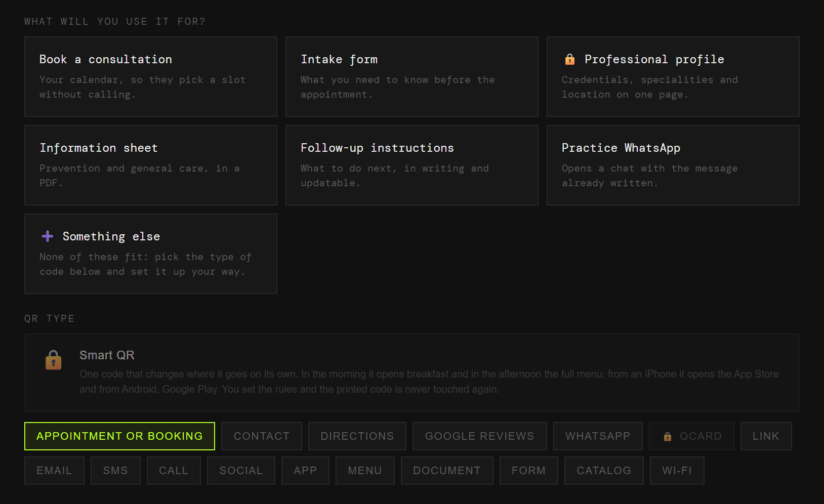Pick the Call QR type
The image size is (824, 504).
click(174, 471)
